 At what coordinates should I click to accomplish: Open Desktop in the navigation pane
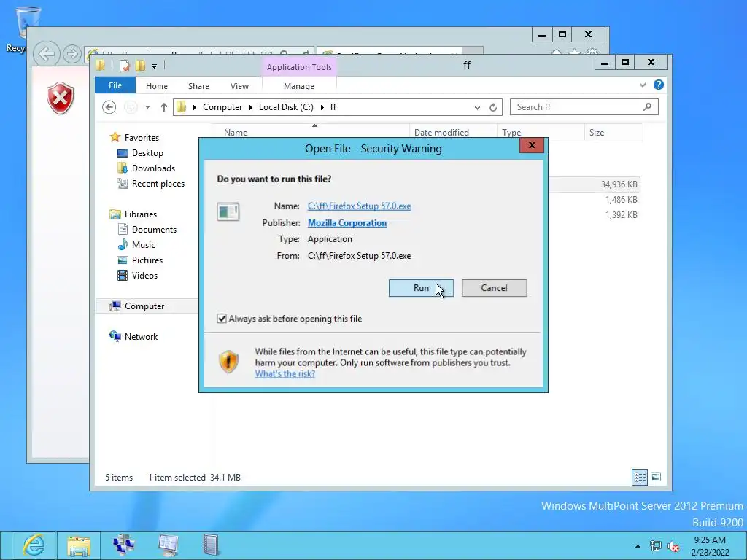click(147, 153)
